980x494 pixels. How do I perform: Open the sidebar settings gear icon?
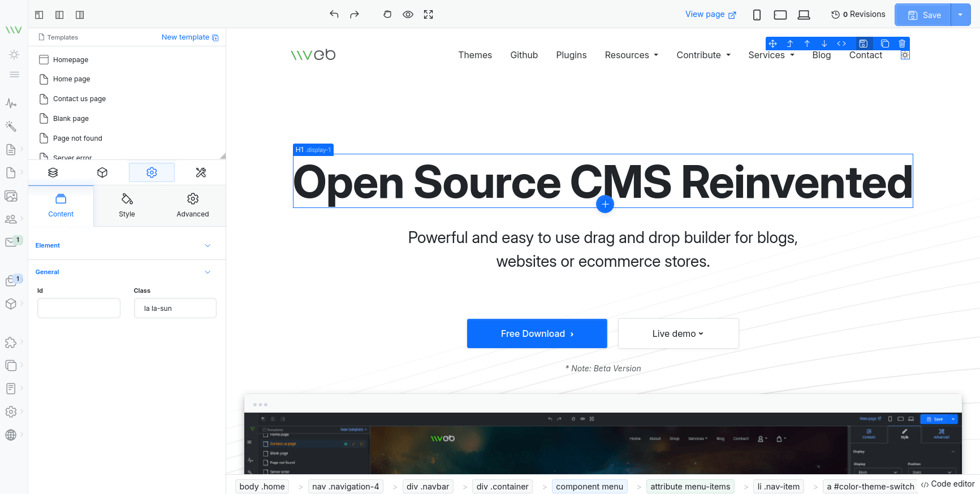click(11, 412)
